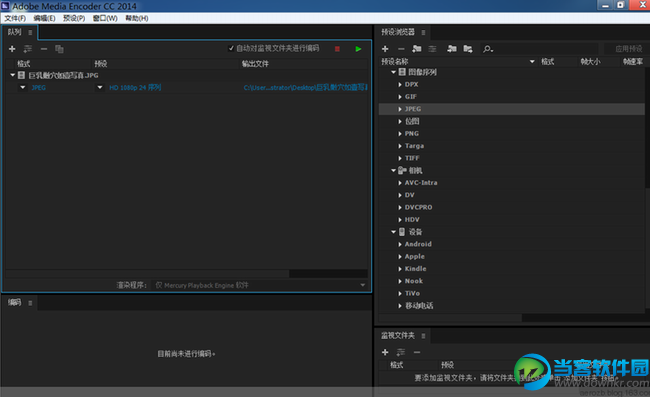Open the 编辑(E) menu
Screen dimensions: 650x397
pyautogui.click(x=44, y=18)
